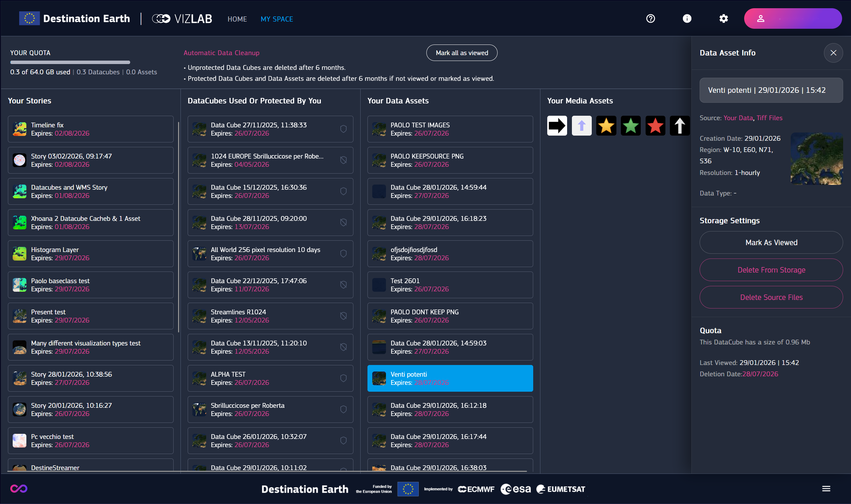Toggle protection shield on Data Cube 27/11/2025
This screenshot has width=851, height=504.
pyautogui.click(x=343, y=129)
